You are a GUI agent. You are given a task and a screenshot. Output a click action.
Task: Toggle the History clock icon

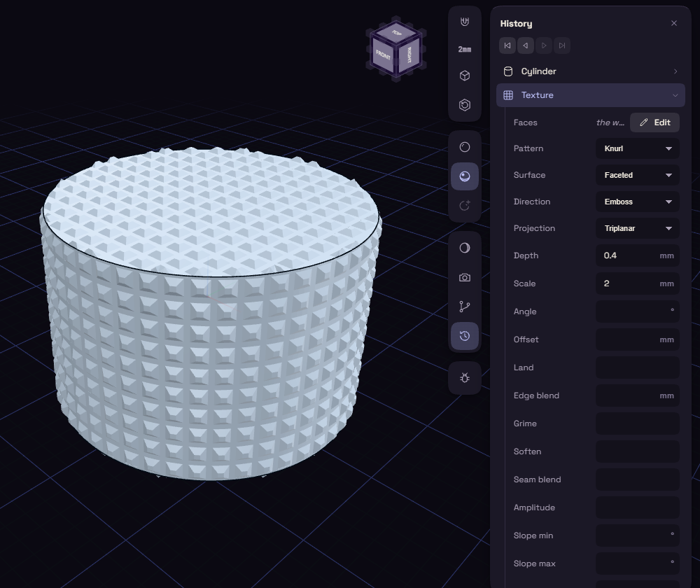tap(465, 336)
